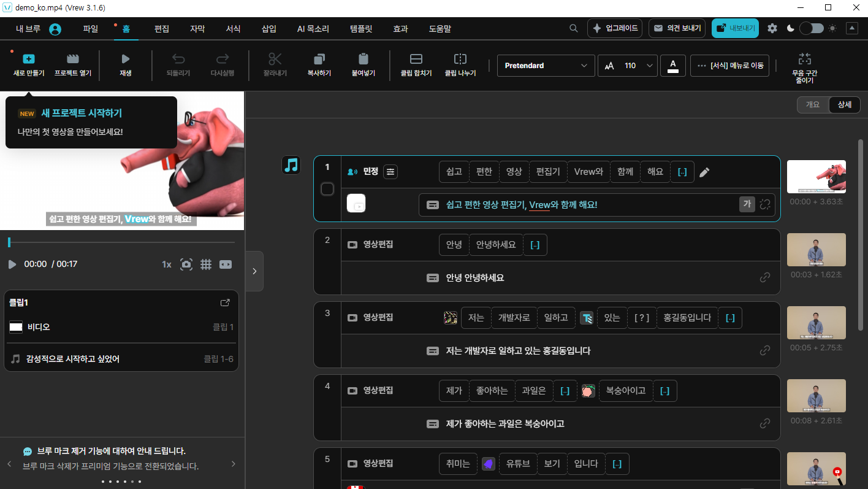868x489 pixels.
Task: Toggle the 가 caption format button in clip 1
Action: click(747, 204)
